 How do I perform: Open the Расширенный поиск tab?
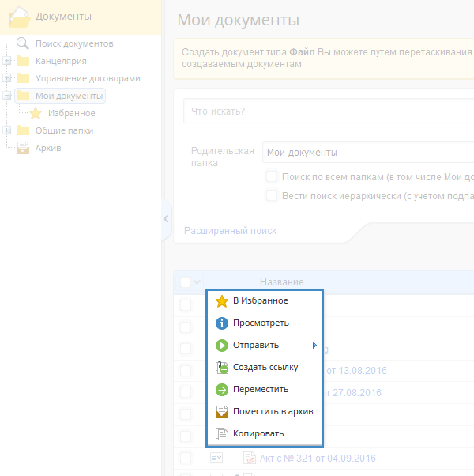click(231, 231)
